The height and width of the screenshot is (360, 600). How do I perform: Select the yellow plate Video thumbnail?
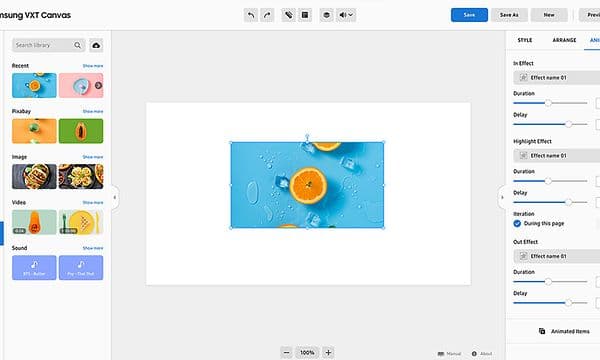(81, 222)
